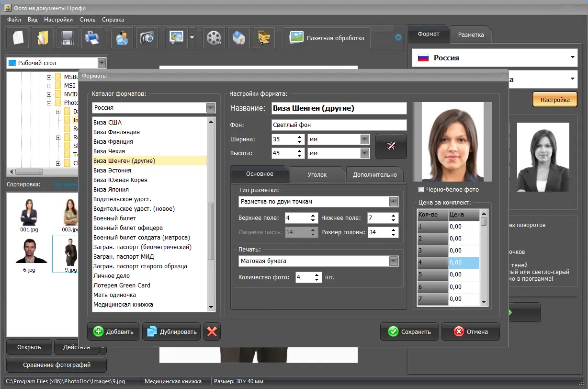
Task: Switch to the Уголок tab
Action: point(317,175)
